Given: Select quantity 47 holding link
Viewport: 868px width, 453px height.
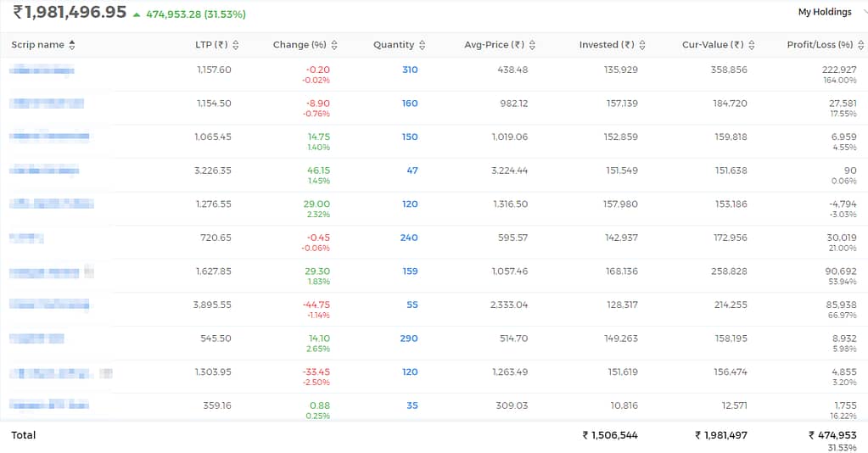Looking at the screenshot, I should click(x=412, y=171).
